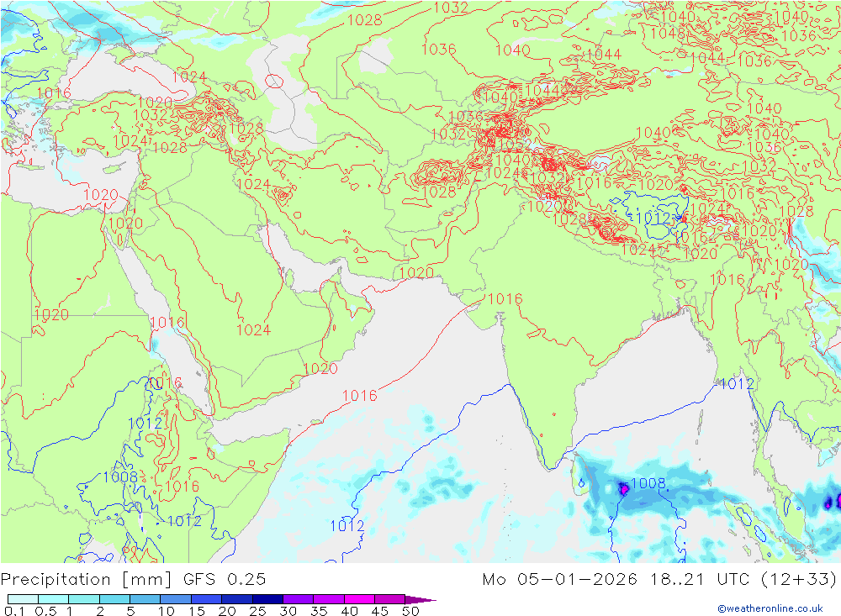Click the '50' legend scale label
The image size is (841, 616).
tap(410, 611)
